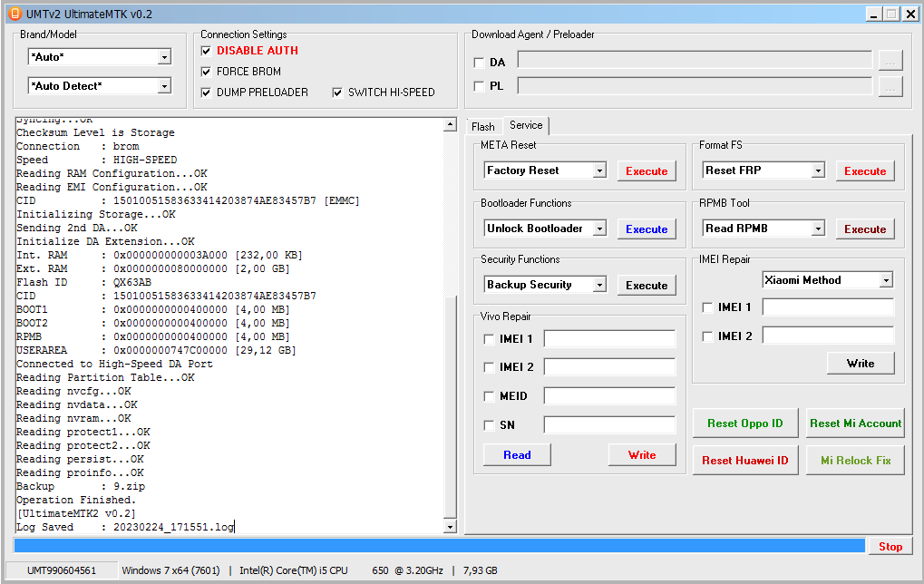The width and height of the screenshot is (924, 584).
Task: Click the log scrollbar down arrow
Action: (x=451, y=527)
